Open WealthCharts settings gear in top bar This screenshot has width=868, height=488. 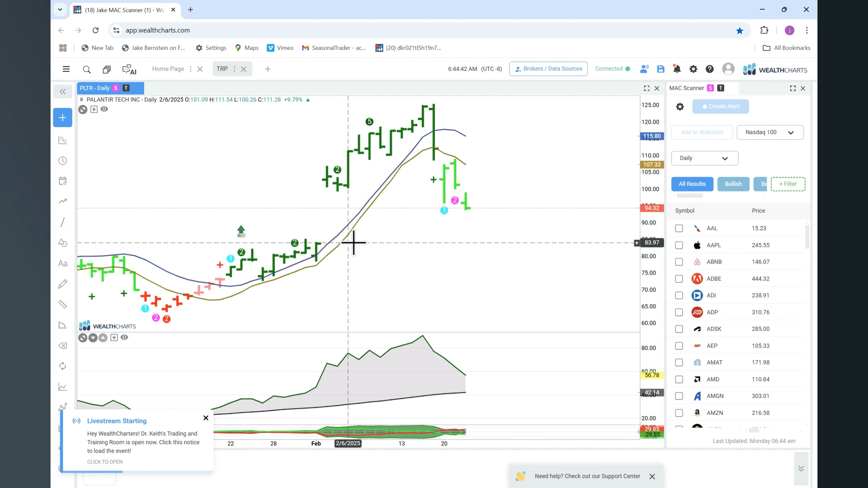[x=693, y=69]
